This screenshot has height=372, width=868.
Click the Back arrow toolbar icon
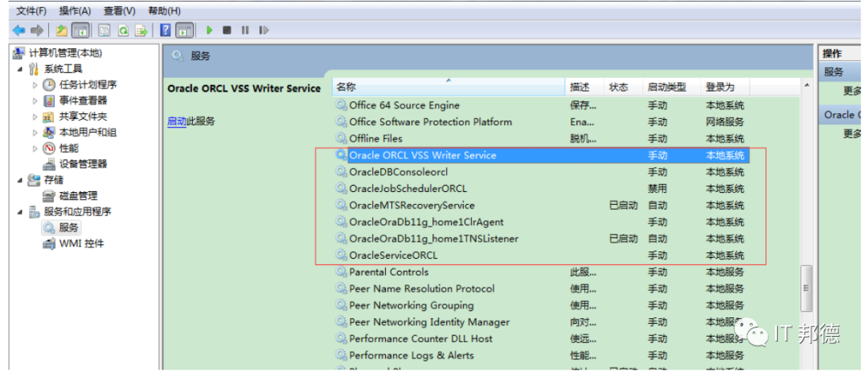coord(18,30)
